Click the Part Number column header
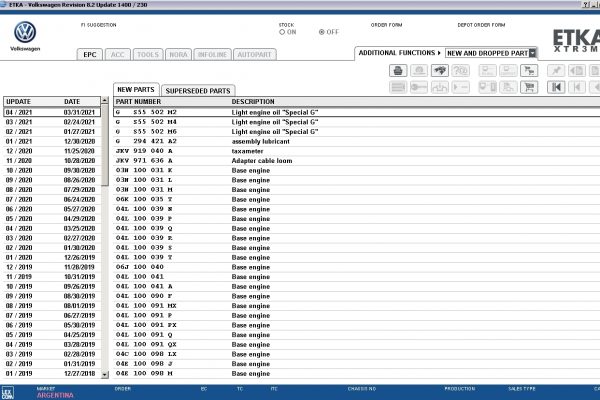The height and width of the screenshot is (400, 600). 138,101
